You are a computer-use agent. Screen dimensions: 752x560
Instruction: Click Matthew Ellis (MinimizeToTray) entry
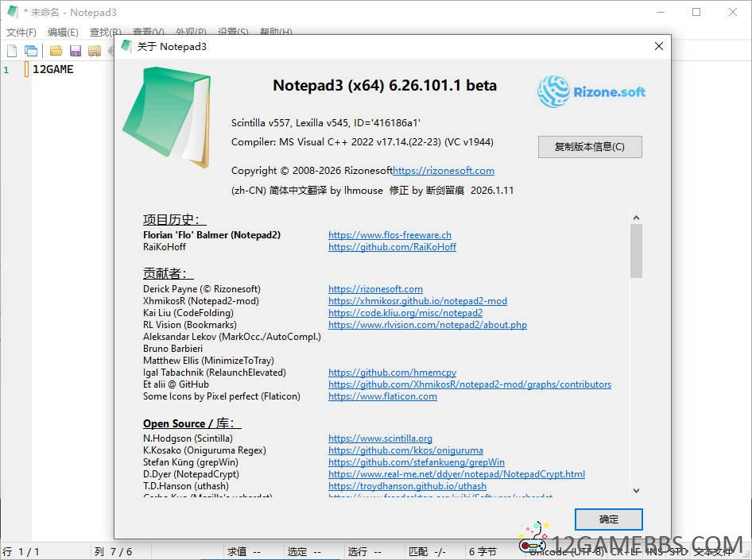[208, 361]
